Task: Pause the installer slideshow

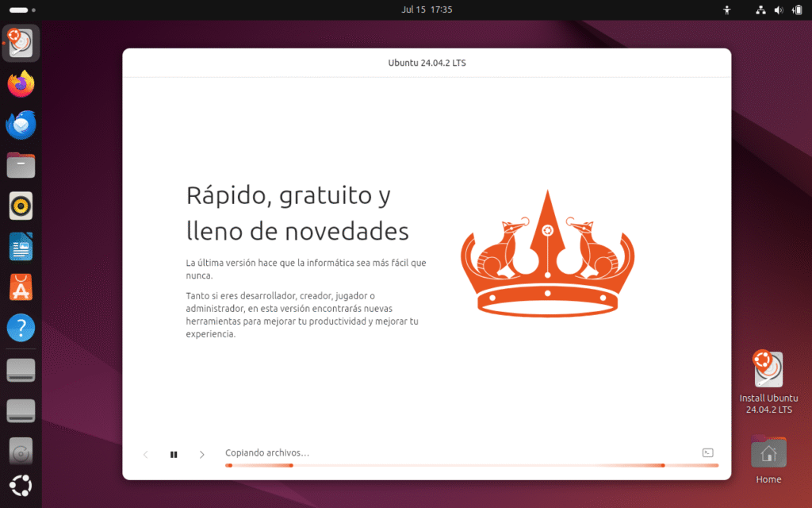Action: (x=174, y=455)
